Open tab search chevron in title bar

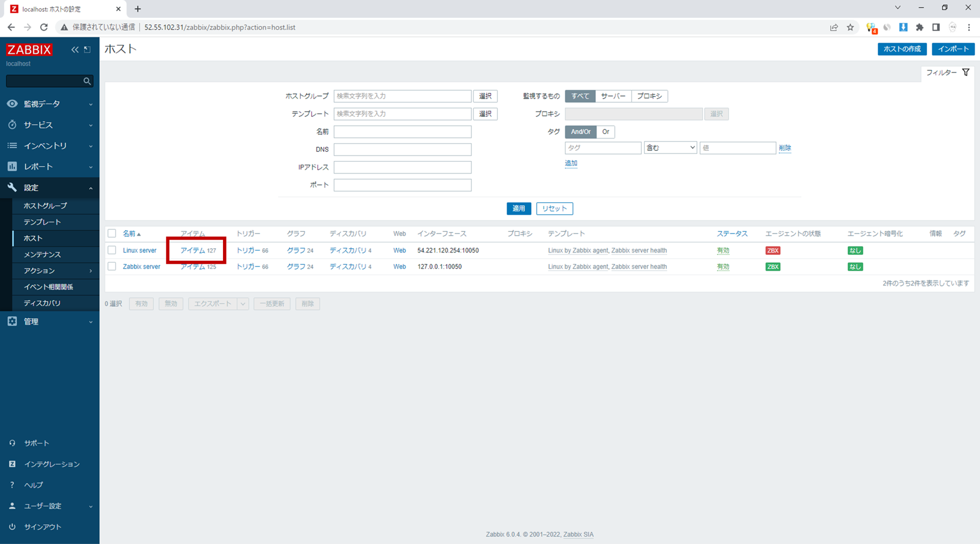pyautogui.click(x=898, y=7)
